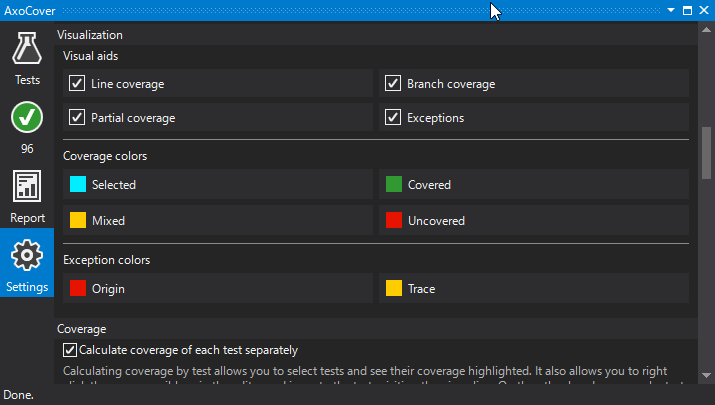Open the AxoCover window options dropdown arrow
The height and width of the screenshot is (405, 715).
coord(671,10)
